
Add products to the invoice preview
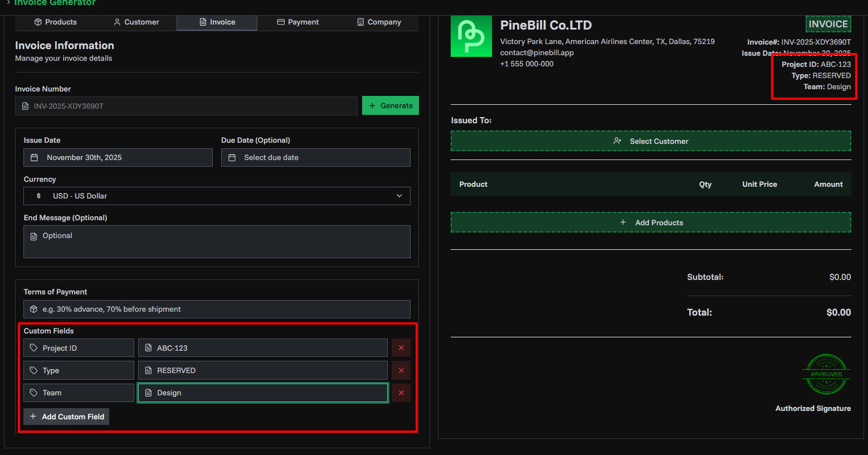click(x=650, y=222)
